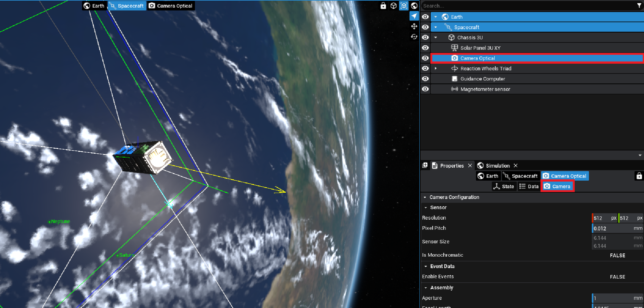Toggle visibility of Guidance Computer
The image size is (644, 308).
[425, 79]
